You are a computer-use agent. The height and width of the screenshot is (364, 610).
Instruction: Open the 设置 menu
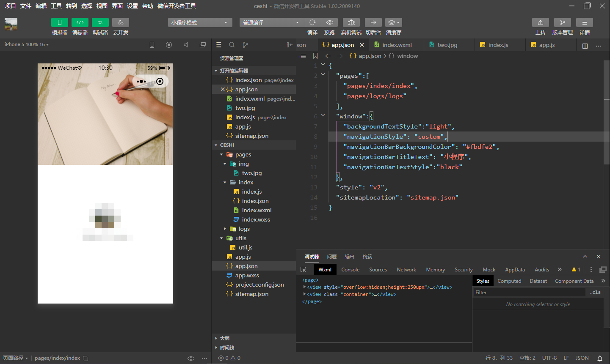(x=132, y=6)
